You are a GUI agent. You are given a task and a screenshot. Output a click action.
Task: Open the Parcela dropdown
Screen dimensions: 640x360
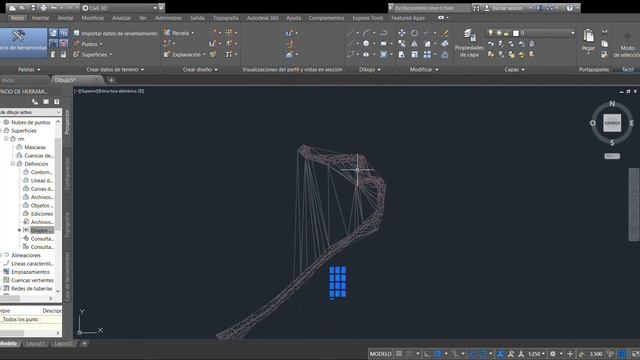point(179,33)
